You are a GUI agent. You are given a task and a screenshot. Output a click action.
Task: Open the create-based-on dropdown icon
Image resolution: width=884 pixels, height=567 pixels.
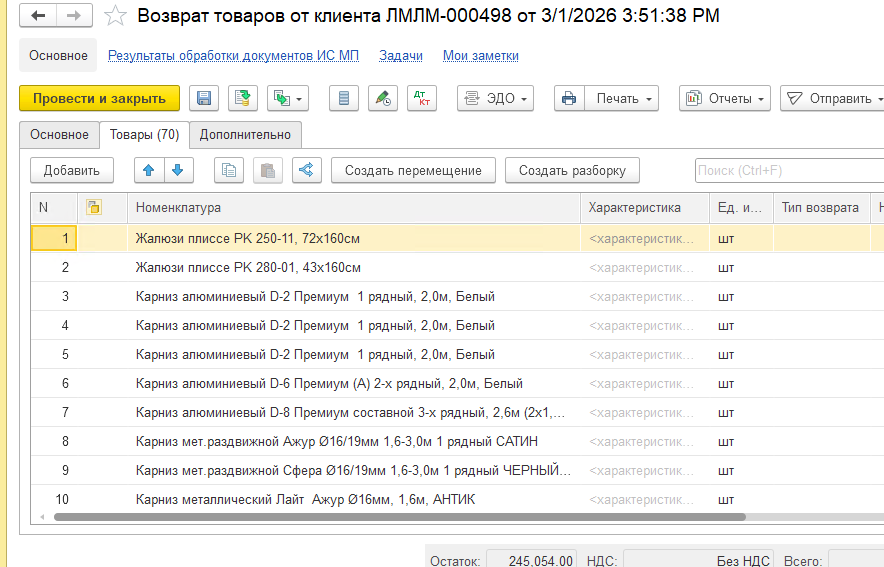tap(288, 99)
